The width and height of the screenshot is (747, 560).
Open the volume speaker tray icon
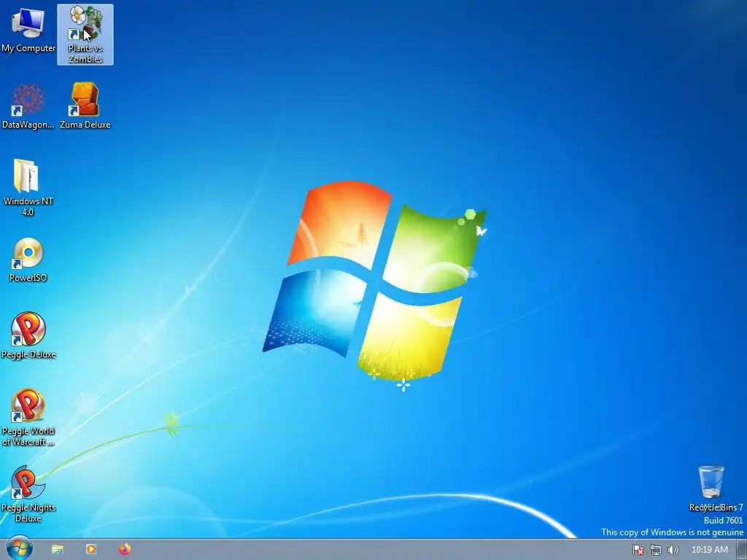(x=673, y=550)
